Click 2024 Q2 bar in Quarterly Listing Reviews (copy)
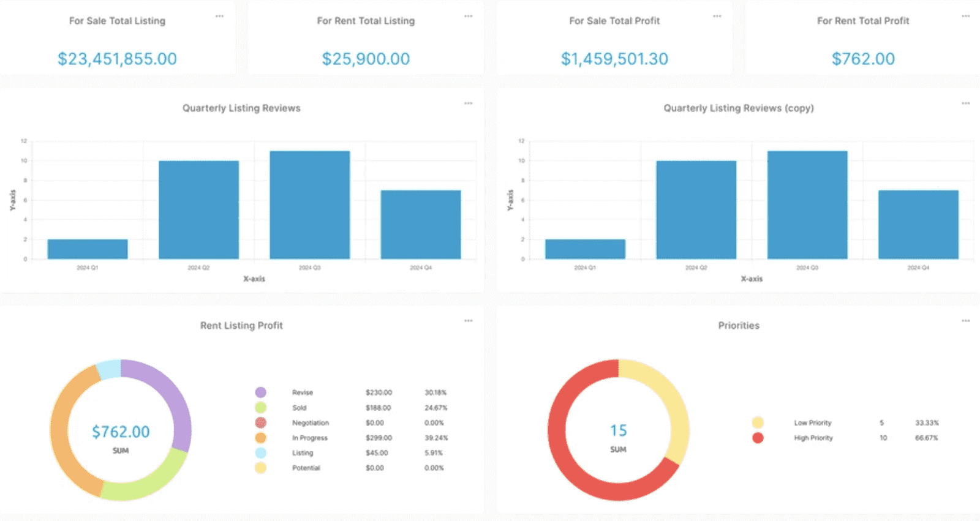The height and width of the screenshot is (521, 980). tap(696, 210)
